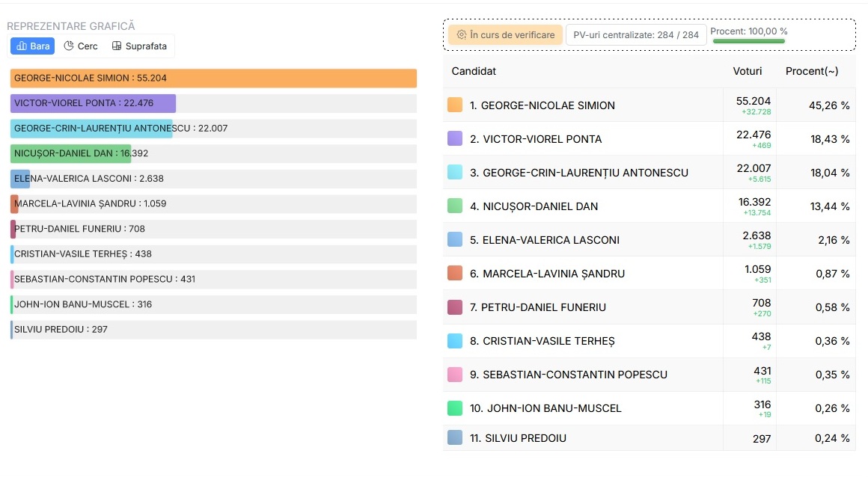Image resolution: width=868 pixels, height=477 pixels.
Task: Click the PV-uri centralizate 284 / 284 badge
Action: pyautogui.click(x=635, y=35)
